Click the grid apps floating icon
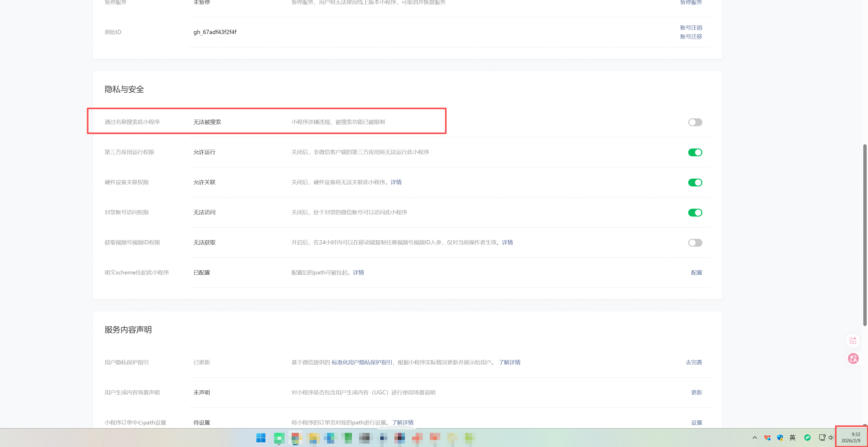 (x=853, y=340)
